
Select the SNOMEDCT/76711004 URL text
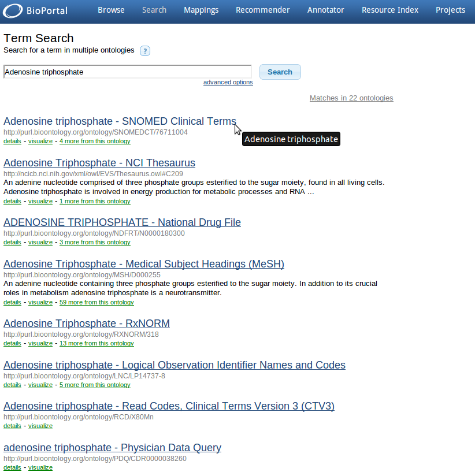pos(95,132)
